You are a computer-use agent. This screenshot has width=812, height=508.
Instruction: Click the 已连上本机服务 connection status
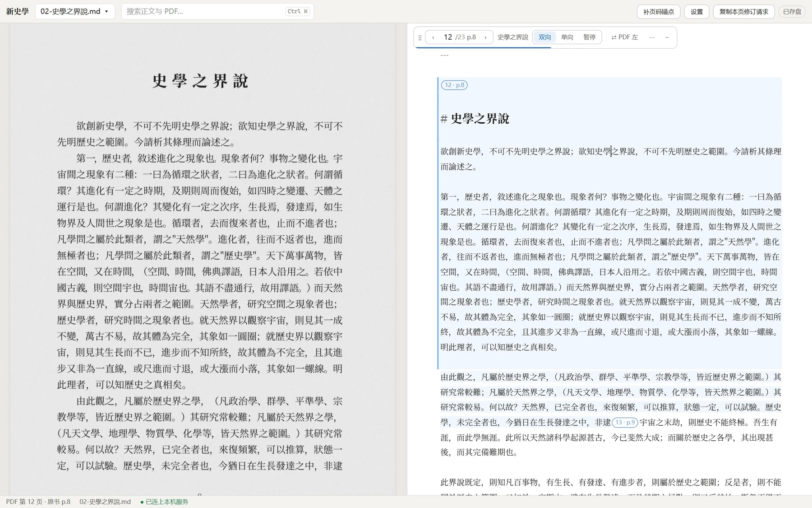click(164, 502)
